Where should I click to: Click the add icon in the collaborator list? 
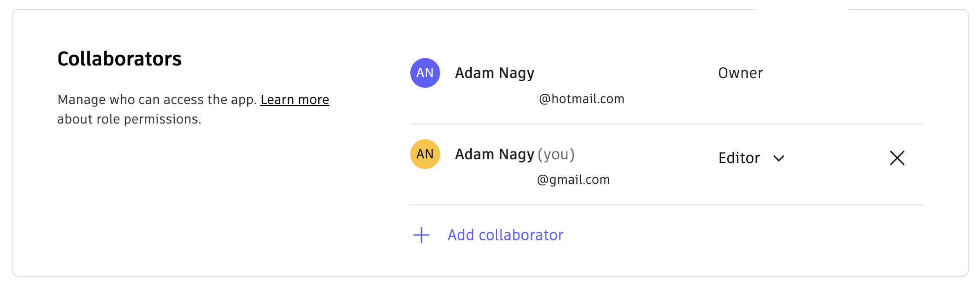(x=421, y=235)
